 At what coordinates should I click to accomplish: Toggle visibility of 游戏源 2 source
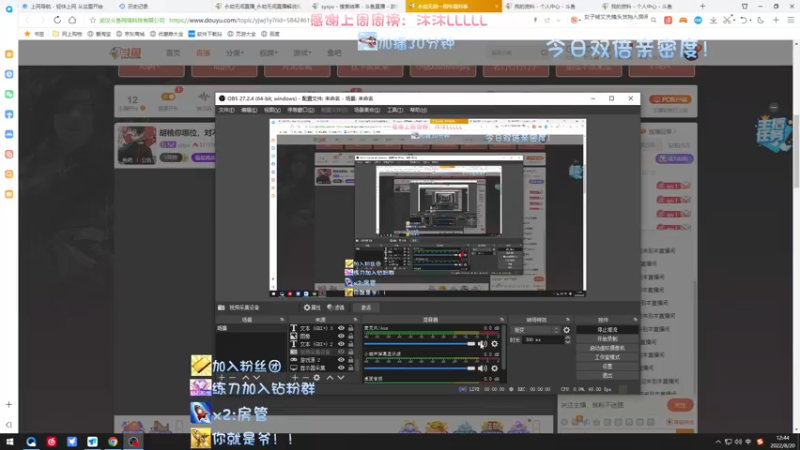point(341,360)
